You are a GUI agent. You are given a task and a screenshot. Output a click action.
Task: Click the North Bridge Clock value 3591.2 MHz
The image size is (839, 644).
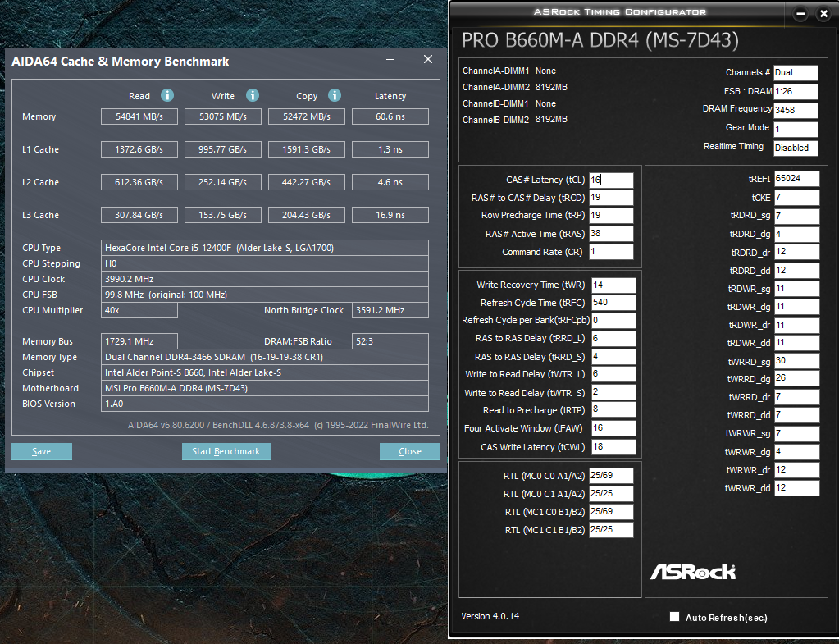[x=390, y=310]
